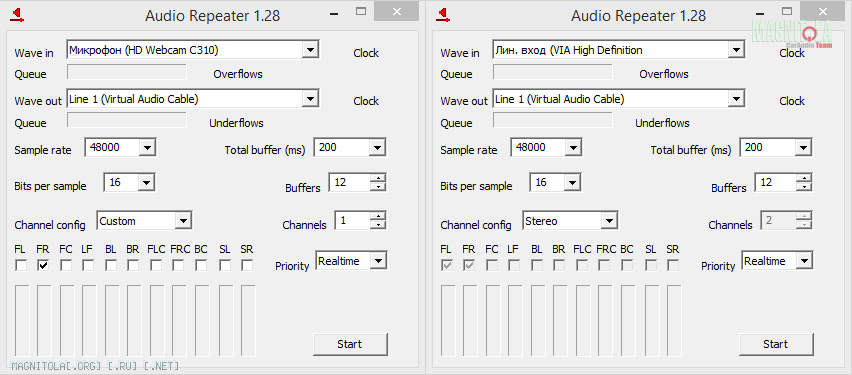Increase Buffers spinner value in right window

(x=803, y=178)
